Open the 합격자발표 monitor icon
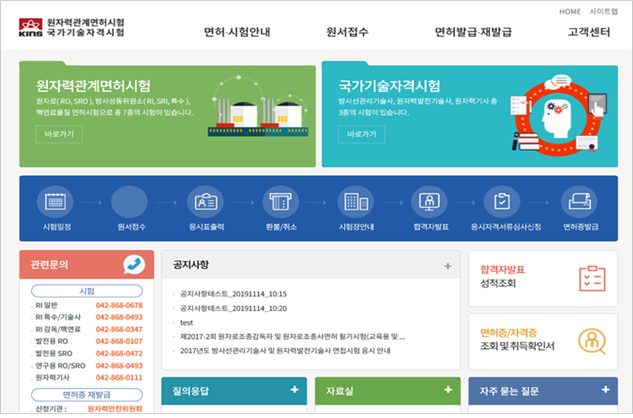The width and height of the screenshot is (633, 418). (x=429, y=201)
